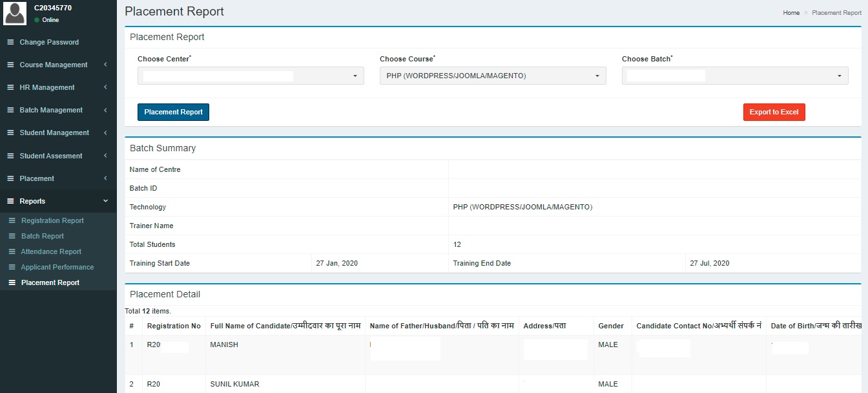Image resolution: width=868 pixels, height=393 pixels.
Task: Click the list icon next to HR Management
Action: (10, 87)
